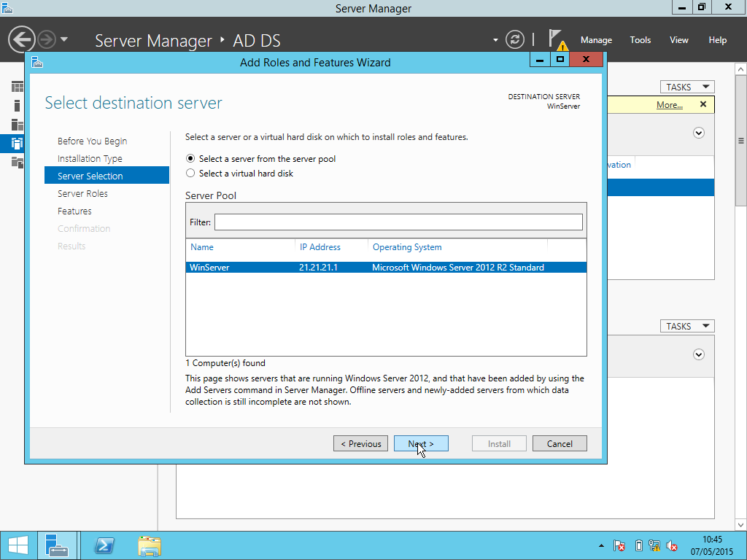Screen dimensions: 747x560
Task: Collapse the upper section chevron
Action: 698,133
